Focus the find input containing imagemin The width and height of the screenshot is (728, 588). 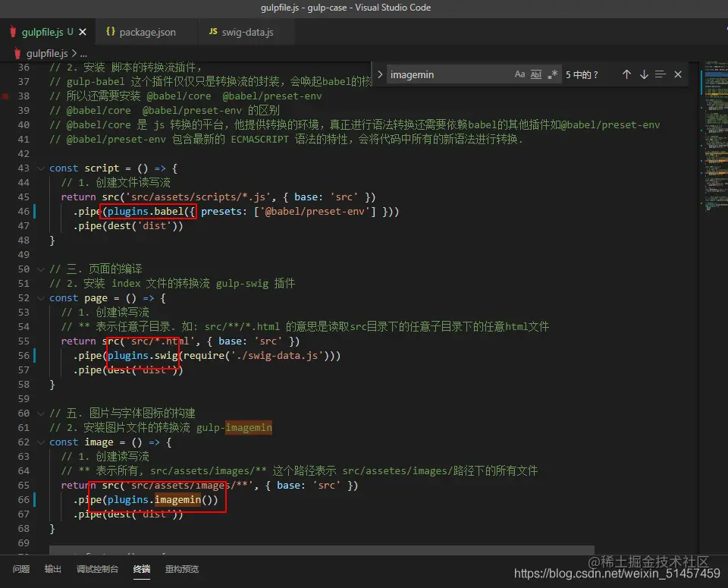point(448,74)
